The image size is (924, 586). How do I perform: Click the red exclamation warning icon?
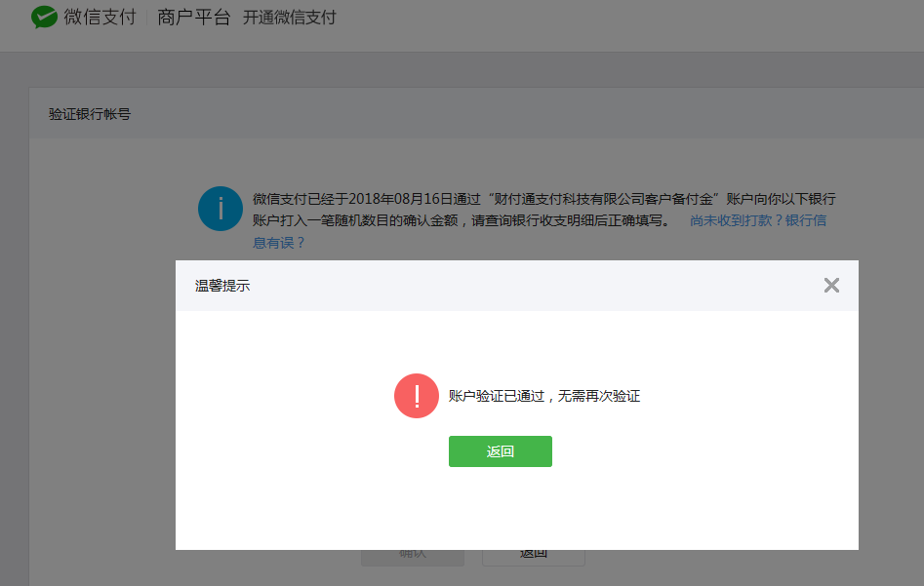tap(417, 396)
